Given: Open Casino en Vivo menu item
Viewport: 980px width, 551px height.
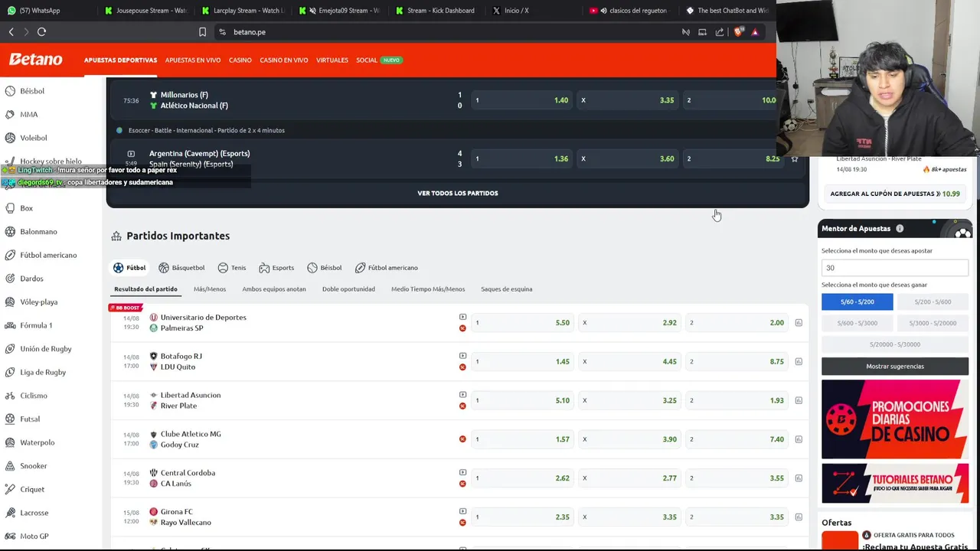Looking at the screenshot, I should click(284, 60).
